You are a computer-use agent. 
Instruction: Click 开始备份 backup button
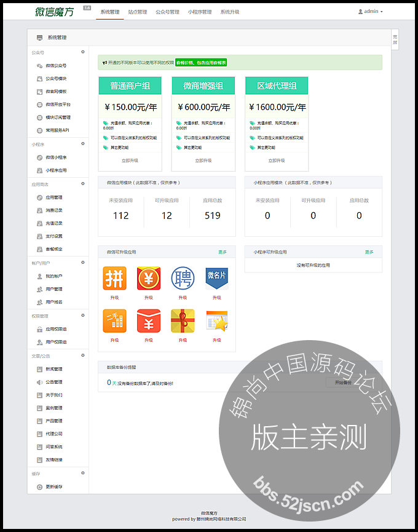pos(343,383)
